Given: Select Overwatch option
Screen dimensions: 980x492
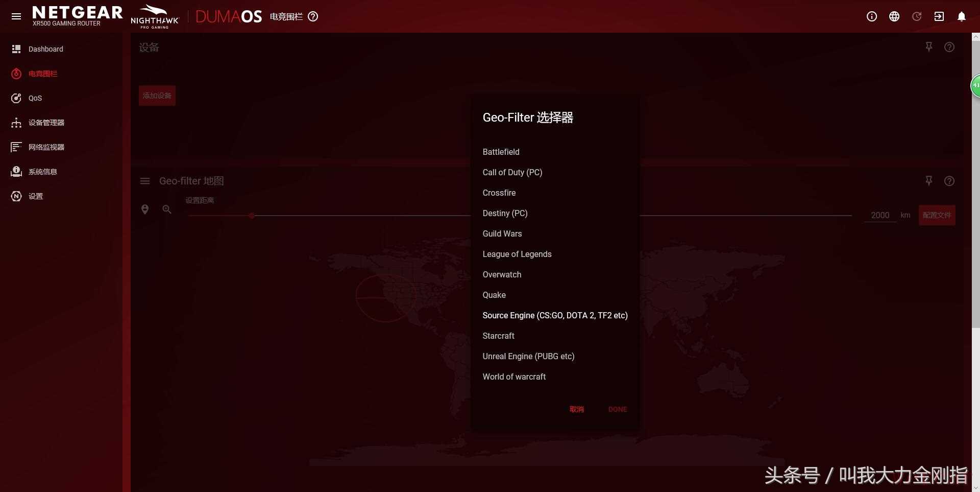Looking at the screenshot, I should pos(555,274).
